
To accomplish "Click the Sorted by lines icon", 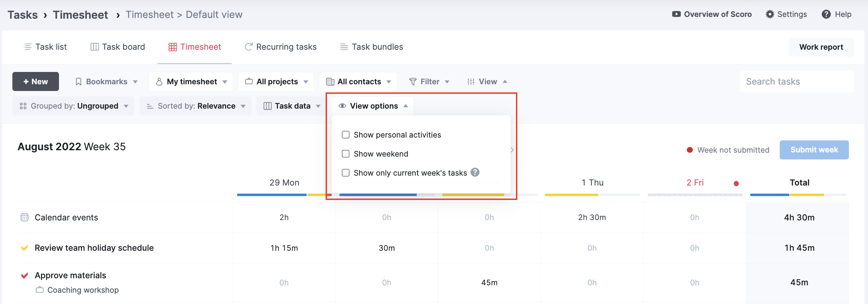I will tap(150, 106).
